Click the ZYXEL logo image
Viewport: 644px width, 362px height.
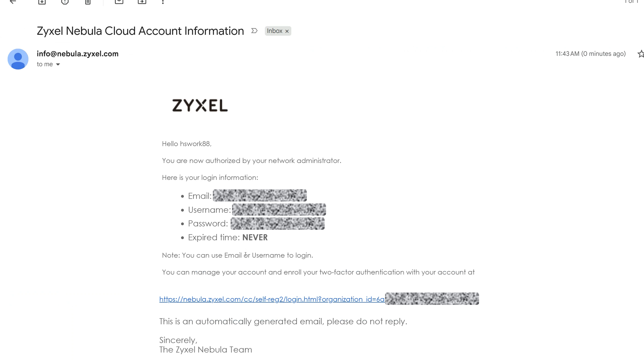(x=200, y=105)
